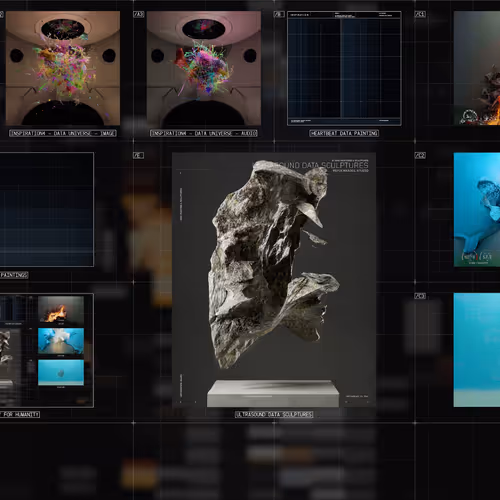The height and width of the screenshot is (500, 500).
Task: Click the cut-off 'FOR HUMANITY' label
Action: 20,414
